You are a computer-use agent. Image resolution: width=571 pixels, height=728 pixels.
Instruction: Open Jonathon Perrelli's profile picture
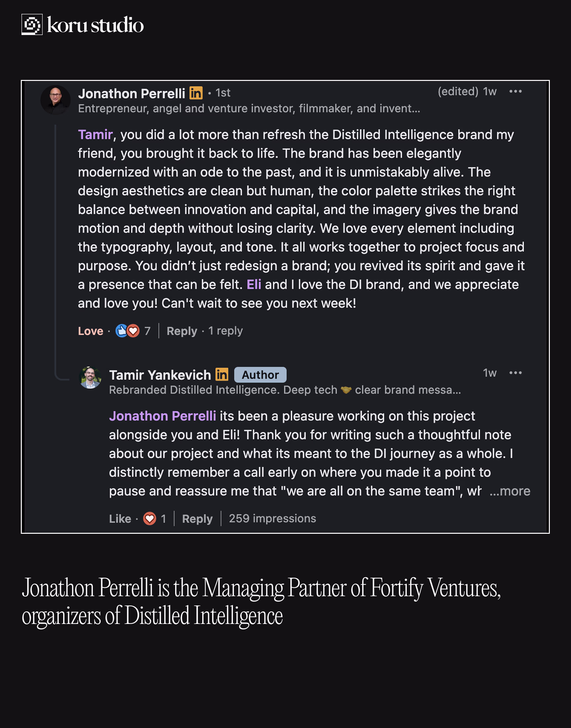(55, 100)
